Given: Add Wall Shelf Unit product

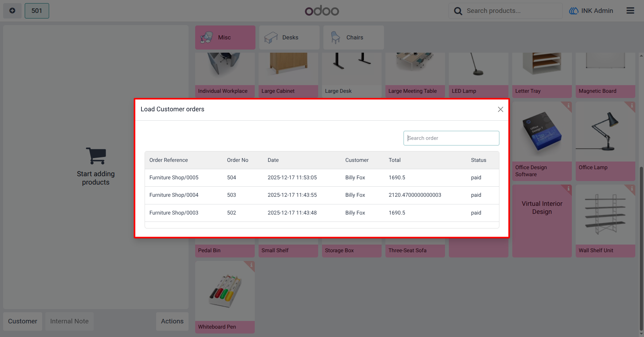Looking at the screenshot, I should [x=605, y=221].
